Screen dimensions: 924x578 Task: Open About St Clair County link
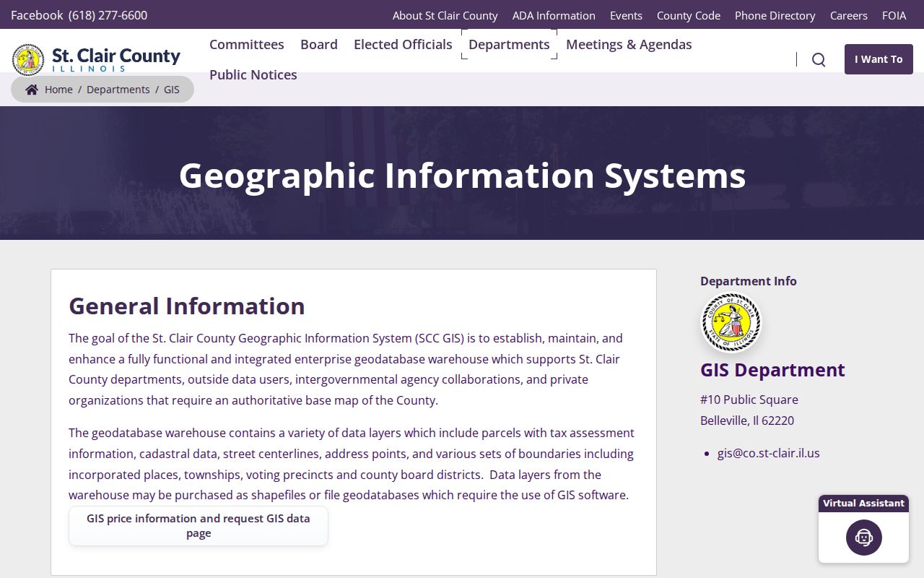coord(445,15)
